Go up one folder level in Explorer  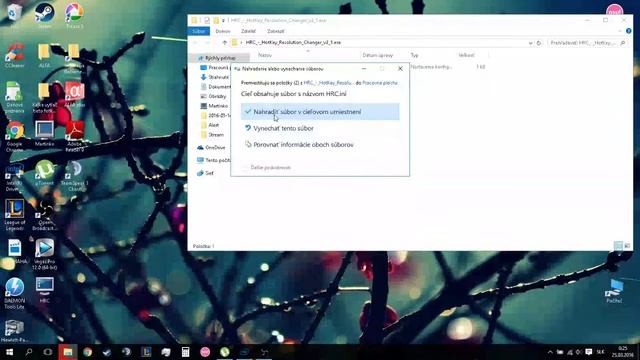click(x=224, y=42)
